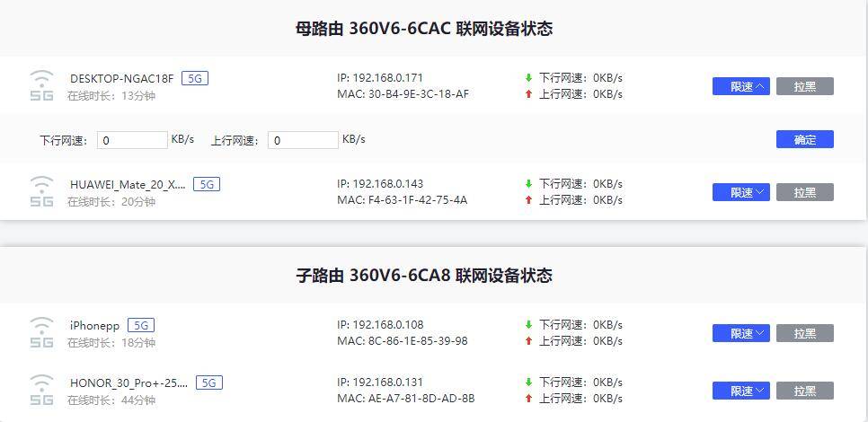Screen dimensions: 868x422
Task: Click the 5G band tag next to HUAWEI_Mate_20_X
Action: pos(207,184)
